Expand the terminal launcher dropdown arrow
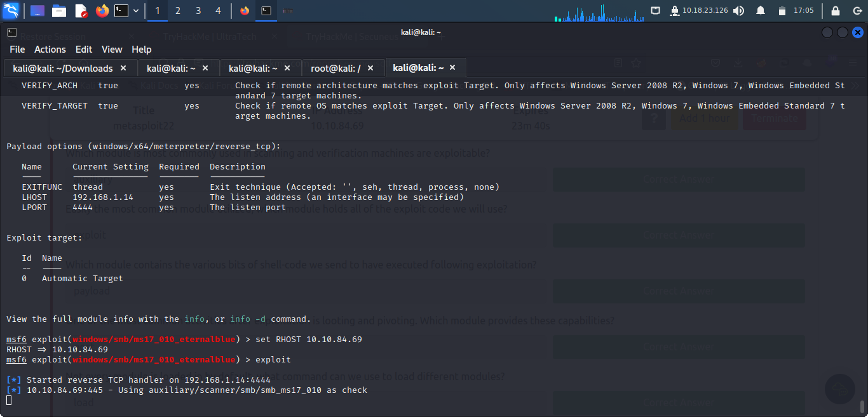The image size is (868, 417). click(136, 11)
